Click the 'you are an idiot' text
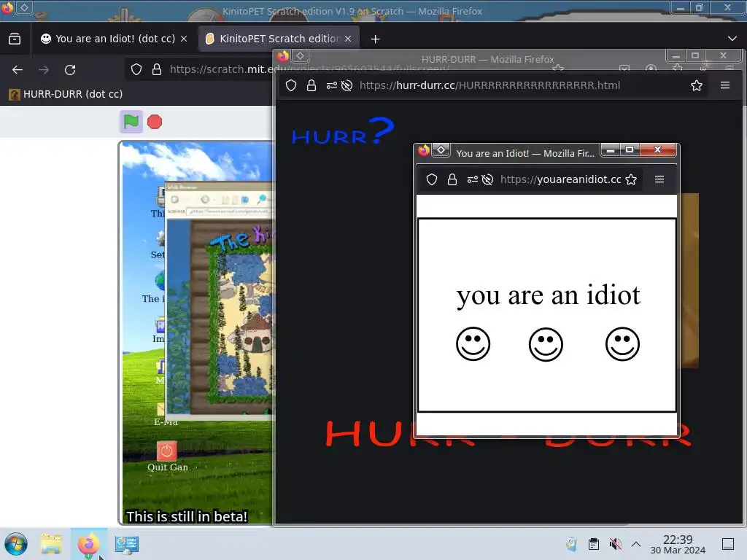 point(549,295)
